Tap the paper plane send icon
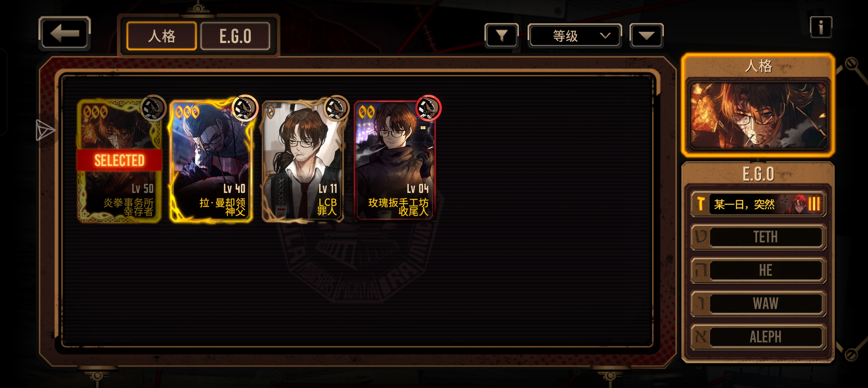Image resolution: width=868 pixels, height=388 pixels. [45, 130]
